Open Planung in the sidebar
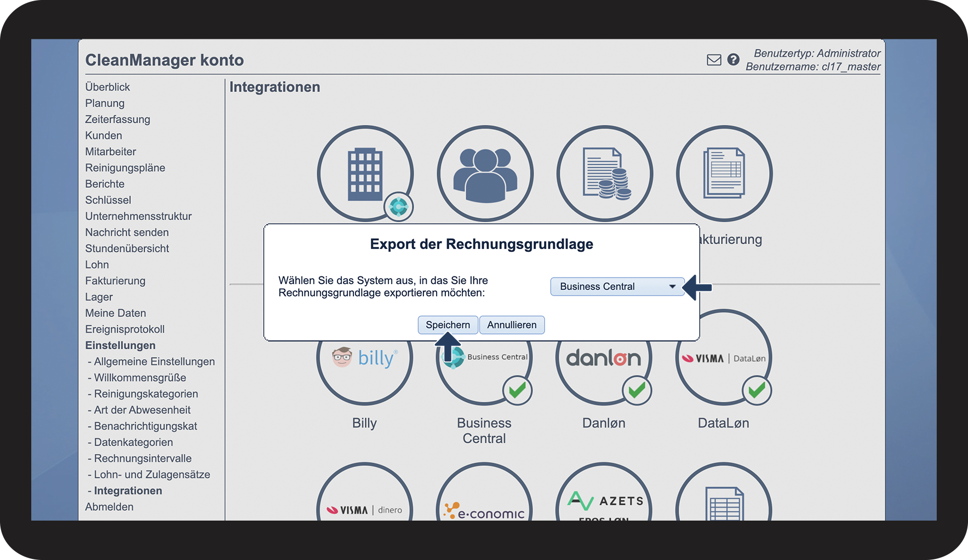The height and width of the screenshot is (560, 968). point(105,103)
